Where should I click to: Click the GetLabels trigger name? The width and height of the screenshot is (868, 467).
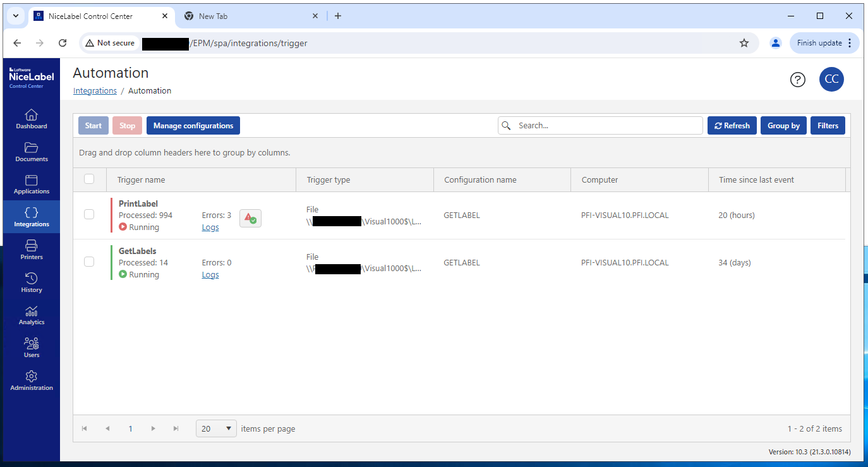[137, 251]
